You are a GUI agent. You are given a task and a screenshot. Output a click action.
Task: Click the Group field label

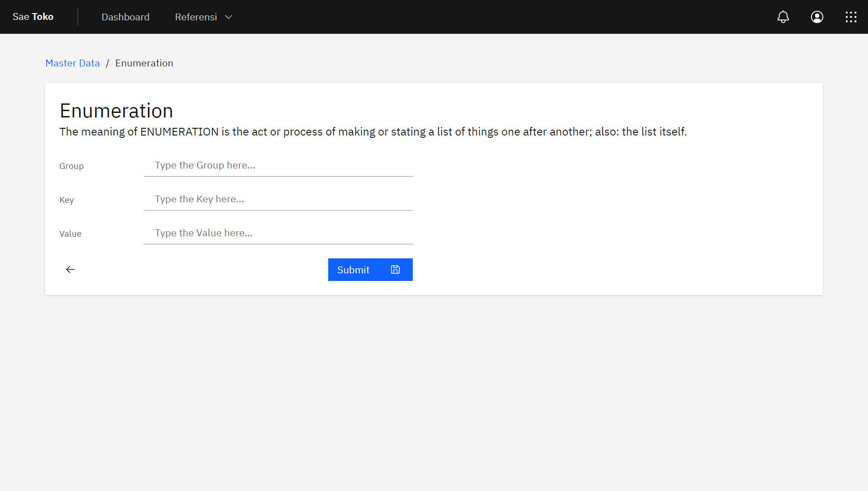[x=71, y=166]
